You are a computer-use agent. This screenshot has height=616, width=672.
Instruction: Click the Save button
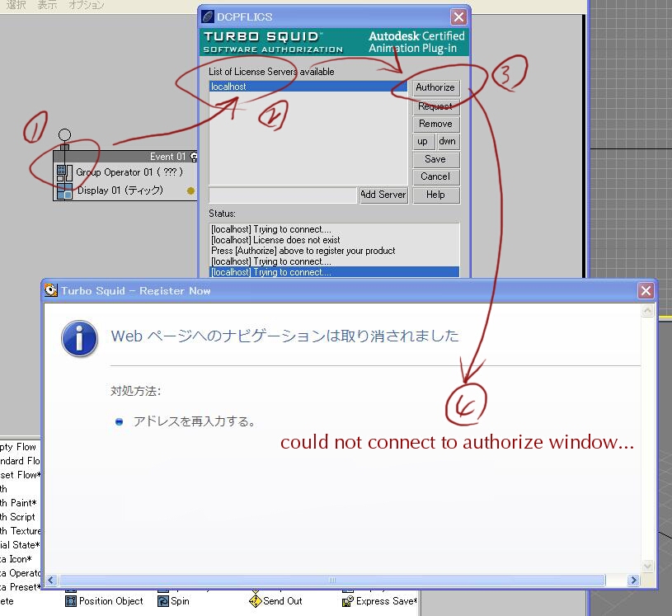[x=436, y=159]
